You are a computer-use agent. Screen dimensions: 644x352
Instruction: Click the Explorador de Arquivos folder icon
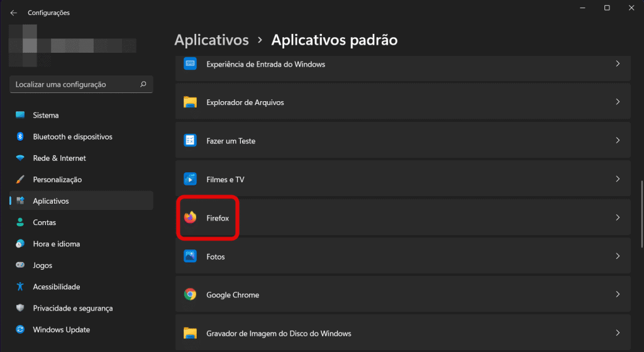click(x=190, y=102)
